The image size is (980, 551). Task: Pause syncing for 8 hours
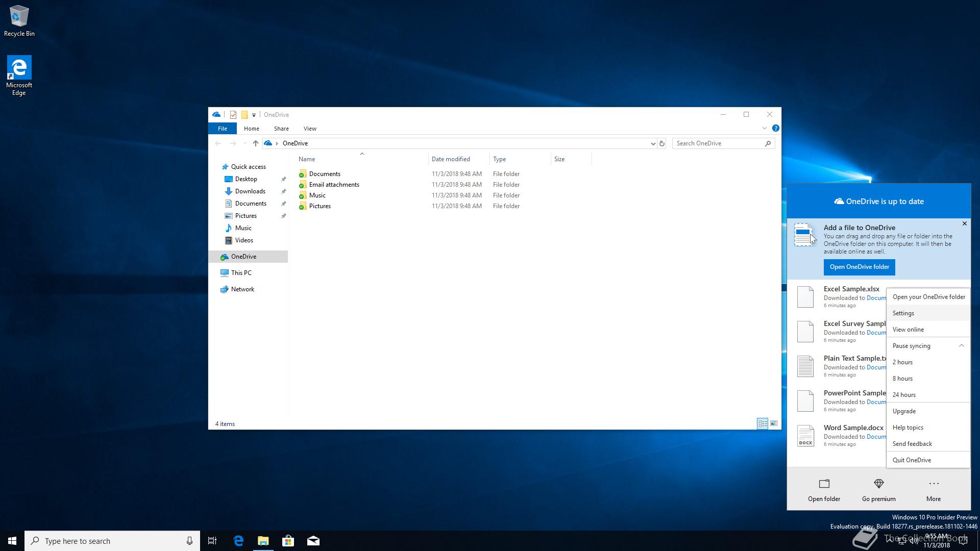[x=928, y=379]
